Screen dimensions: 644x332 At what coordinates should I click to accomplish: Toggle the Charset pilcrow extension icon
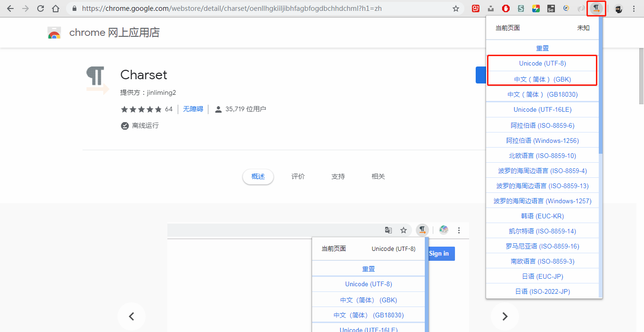[597, 8]
